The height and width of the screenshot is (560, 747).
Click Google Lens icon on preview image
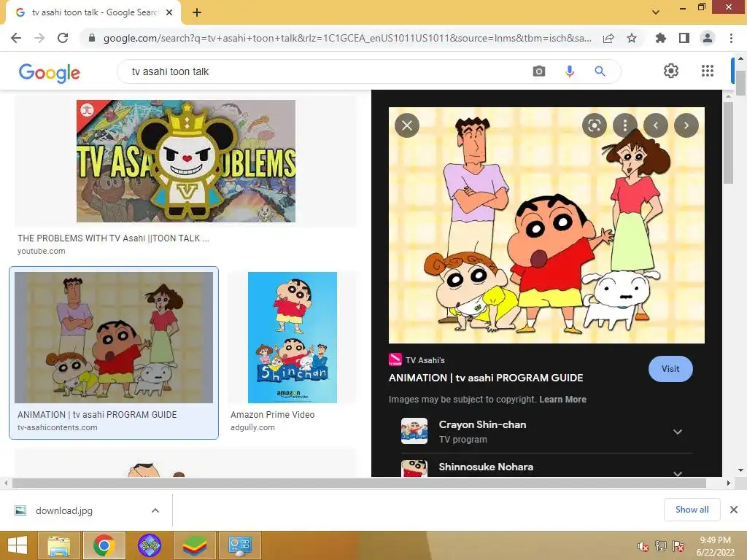coord(594,125)
